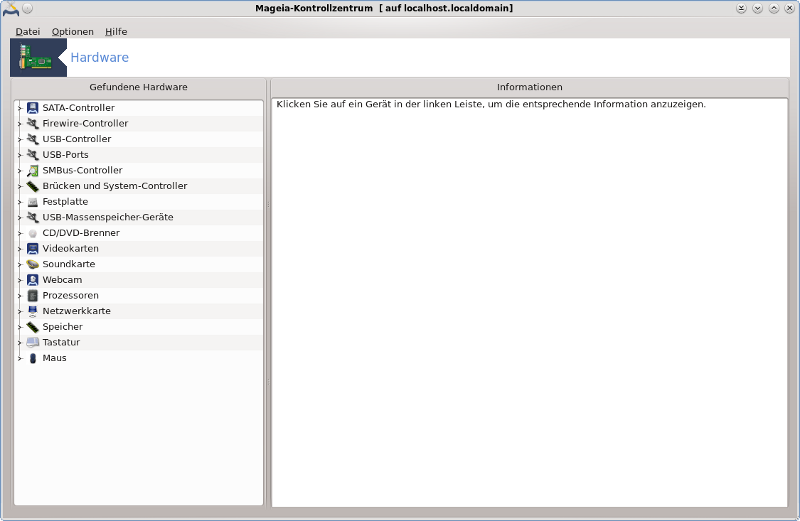Image resolution: width=800 pixels, height=521 pixels.
Task: Click the Brücken und System-Controller icon
Action: 33,186
